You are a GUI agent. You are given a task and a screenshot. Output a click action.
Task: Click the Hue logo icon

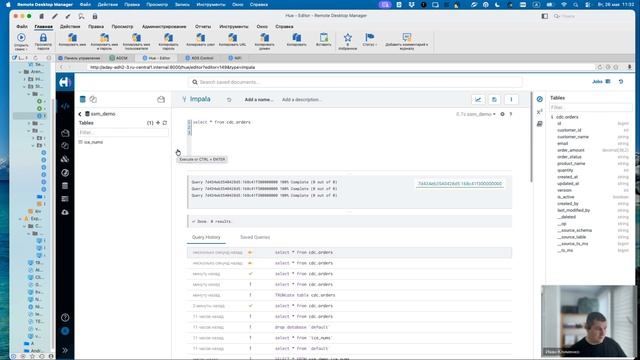65,82
